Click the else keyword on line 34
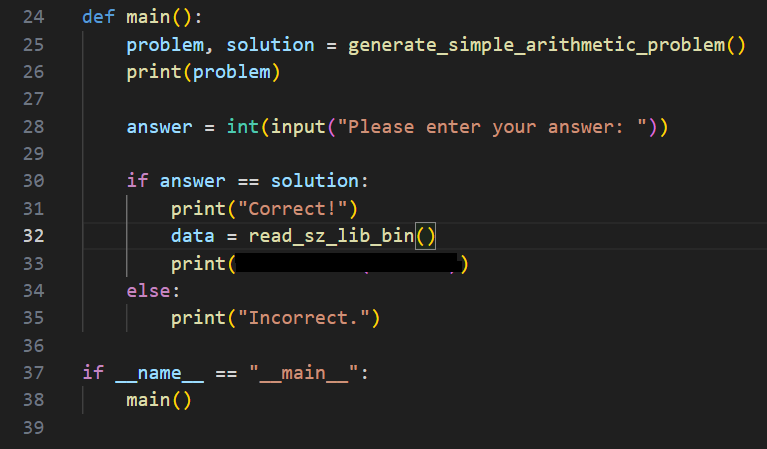The height and width of the screenshot is (449, 767). pos(149,291)
